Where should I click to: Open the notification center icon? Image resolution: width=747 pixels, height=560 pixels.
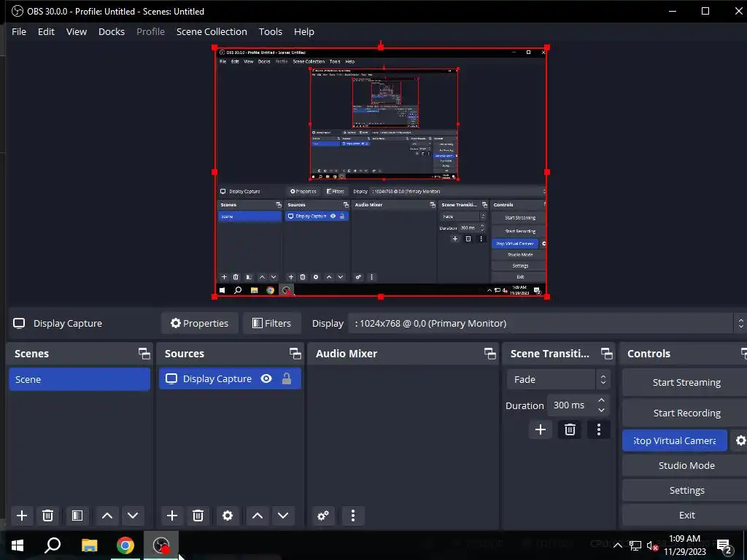click(724, 545)
